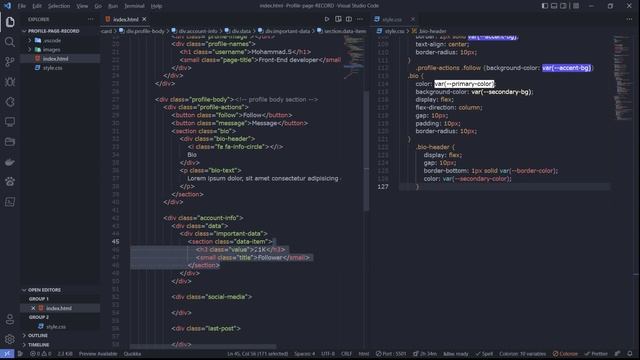Click the remote window indicator in status bar
Image resolution: width=640 pixels, height=360 pixels.
pos(7,354)
